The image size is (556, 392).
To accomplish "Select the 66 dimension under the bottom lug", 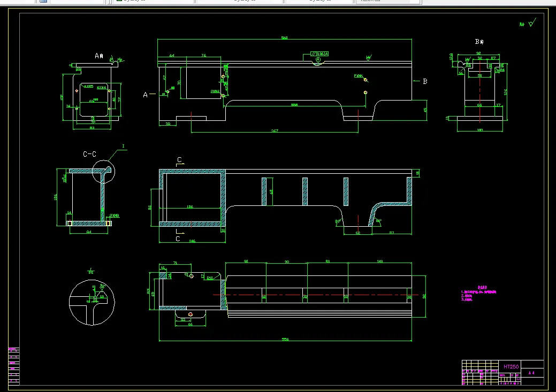I will click(190, 324).
